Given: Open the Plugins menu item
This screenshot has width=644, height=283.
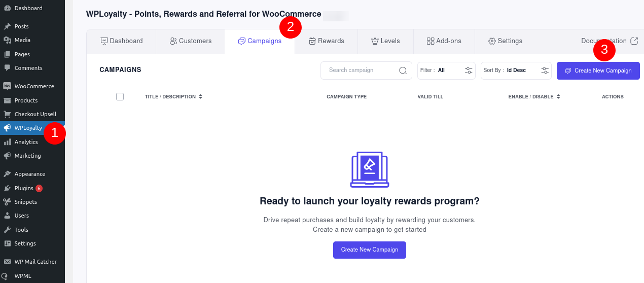Looking at the screenshot, I should 32,188.
